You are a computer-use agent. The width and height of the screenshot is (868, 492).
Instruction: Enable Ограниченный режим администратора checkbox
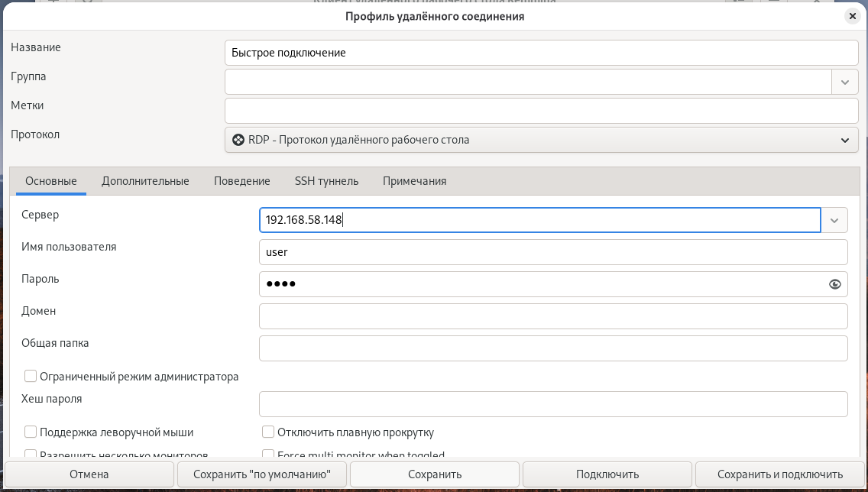tap(31, 376)
